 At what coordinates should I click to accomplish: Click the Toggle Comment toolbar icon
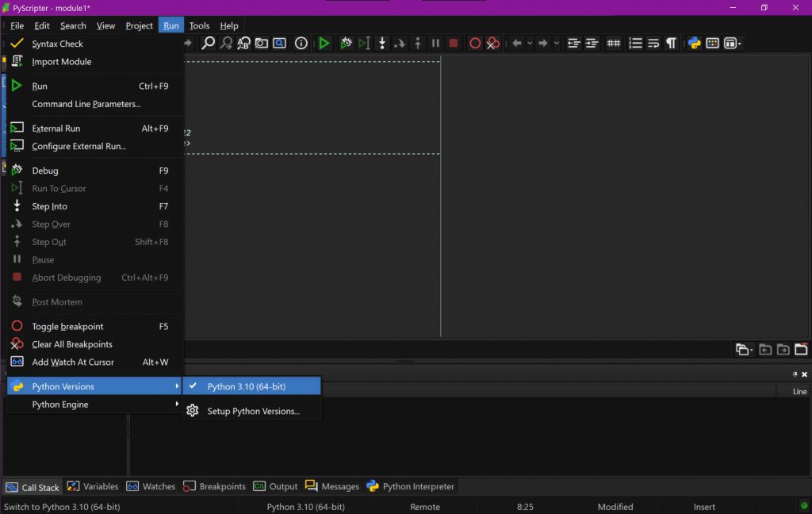614,43
